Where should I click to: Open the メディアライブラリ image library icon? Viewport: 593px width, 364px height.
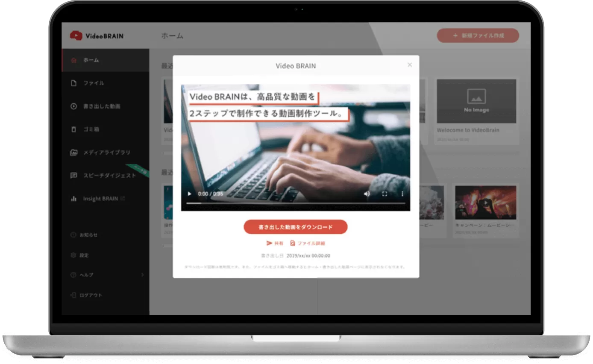coord(73,153)
